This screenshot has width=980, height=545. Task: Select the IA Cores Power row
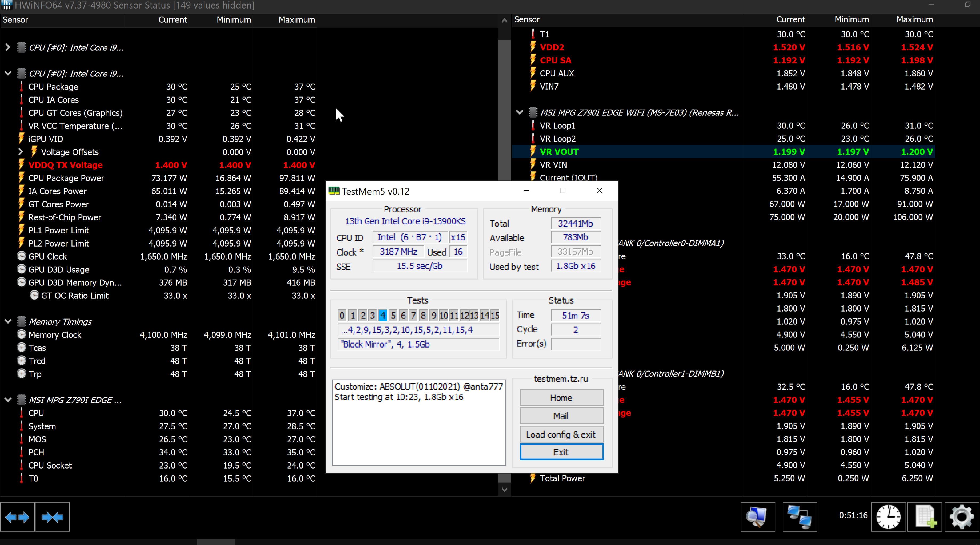tap(158, 191)
